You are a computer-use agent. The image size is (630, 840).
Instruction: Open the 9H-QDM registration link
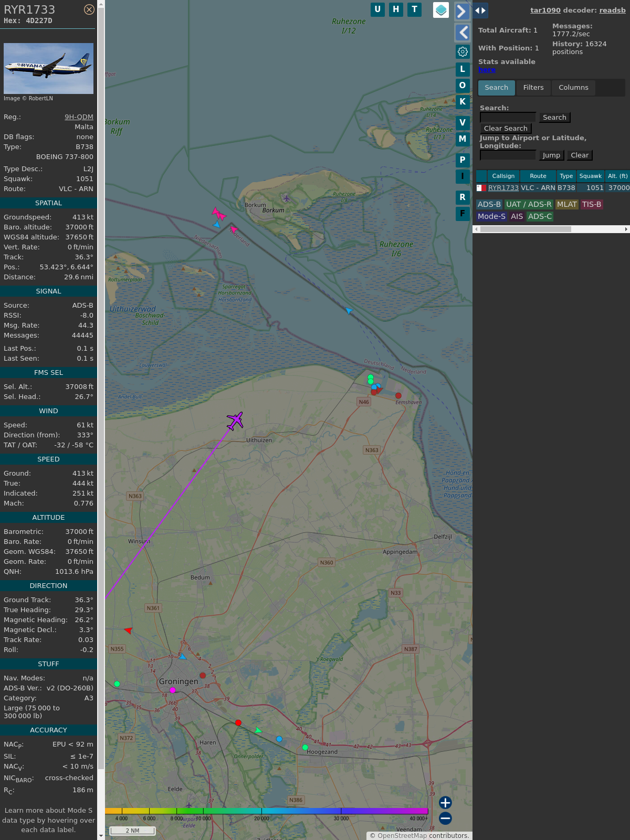[x=79, y=117]
